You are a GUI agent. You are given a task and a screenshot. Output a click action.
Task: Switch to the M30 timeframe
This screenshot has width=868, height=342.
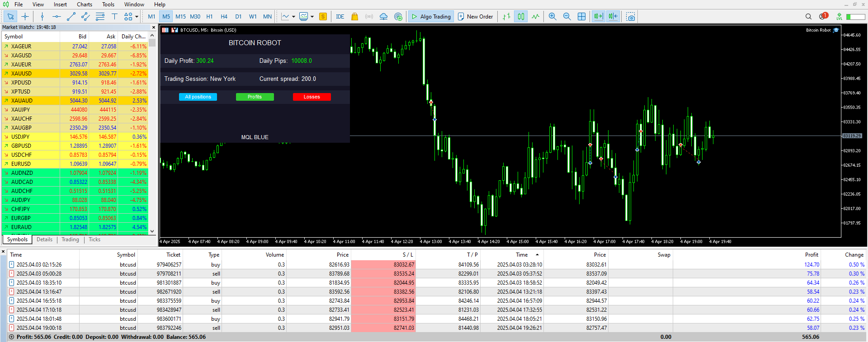(x=195, y=17)
